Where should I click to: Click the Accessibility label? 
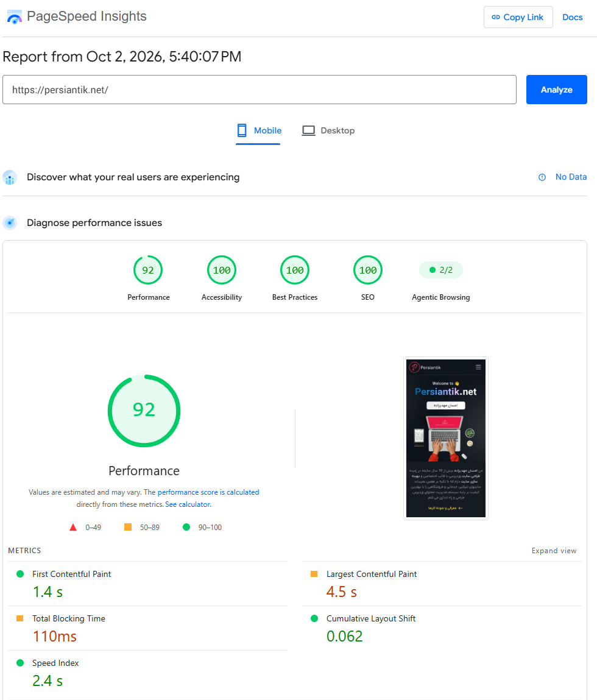click(222, 297)
